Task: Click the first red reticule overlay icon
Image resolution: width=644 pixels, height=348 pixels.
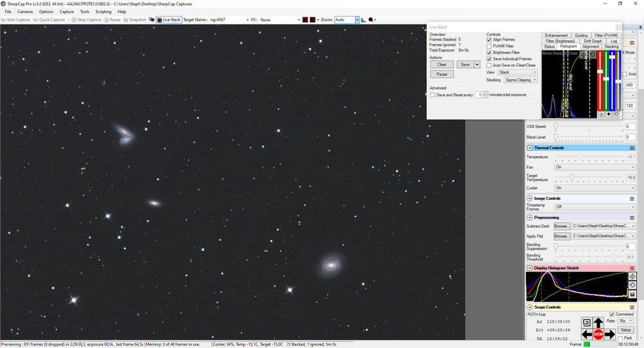Action: (x=305, y=20)
